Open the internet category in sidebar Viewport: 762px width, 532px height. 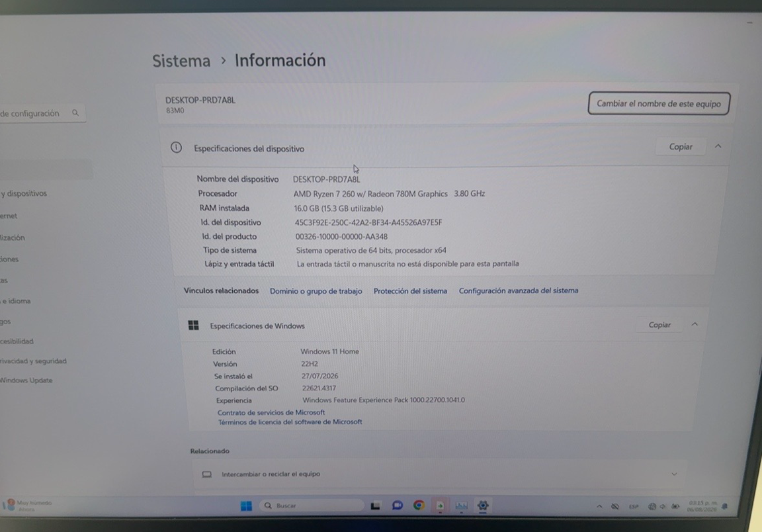[x=9, y=216]
